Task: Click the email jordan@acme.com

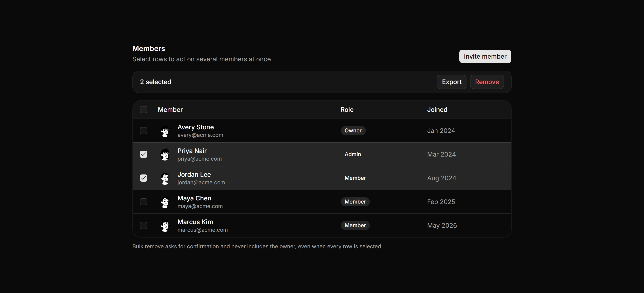Action: pyautogui.click(x=201, y=183)
